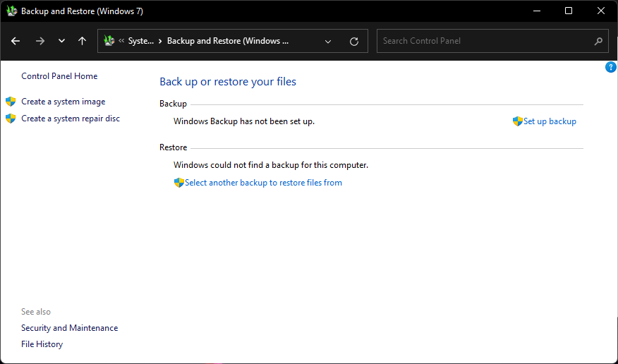Viewport: 618px width, 364px height.
Task: Click the double chevron in breadcrumb
Action: (x=121, y=41)
